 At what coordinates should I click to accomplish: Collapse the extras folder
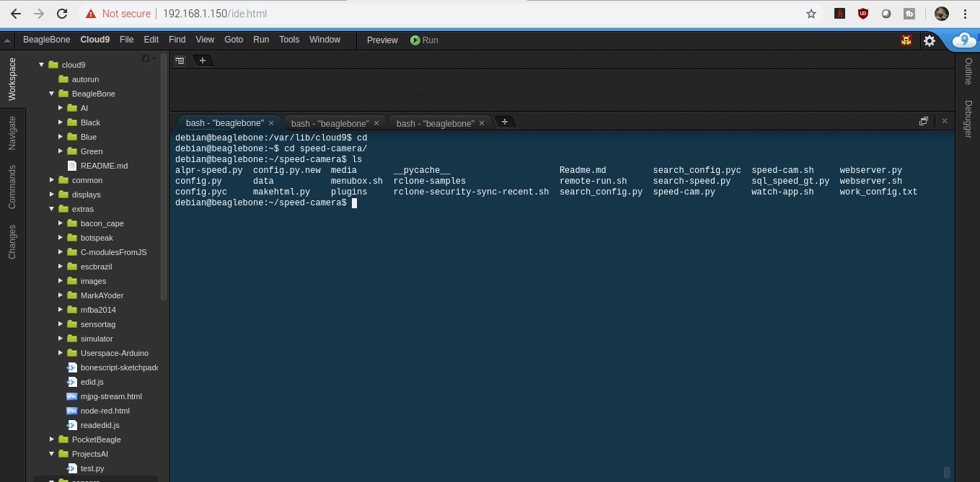tap(52, 209)
